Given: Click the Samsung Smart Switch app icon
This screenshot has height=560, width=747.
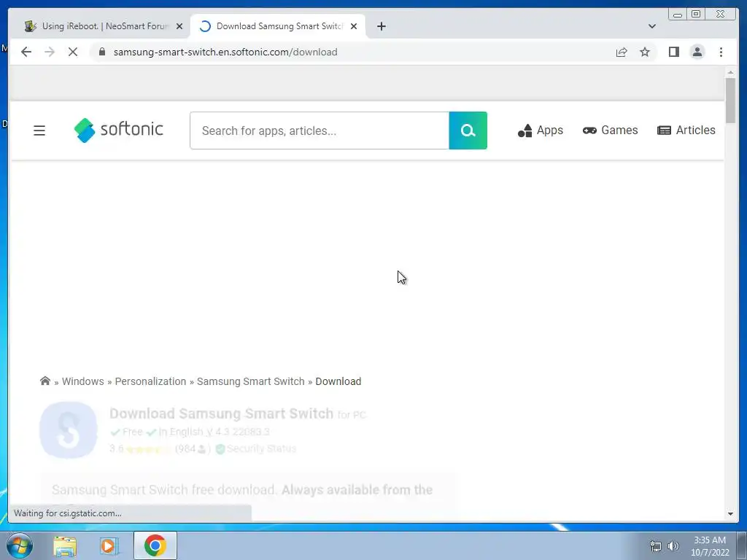Looking at the screenshot, I should tap(69, 430).
